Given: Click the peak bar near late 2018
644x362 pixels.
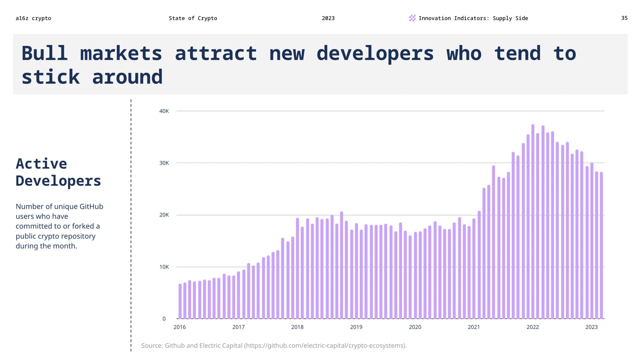Looking at the screenshot, I should click(x=341, y=252).
